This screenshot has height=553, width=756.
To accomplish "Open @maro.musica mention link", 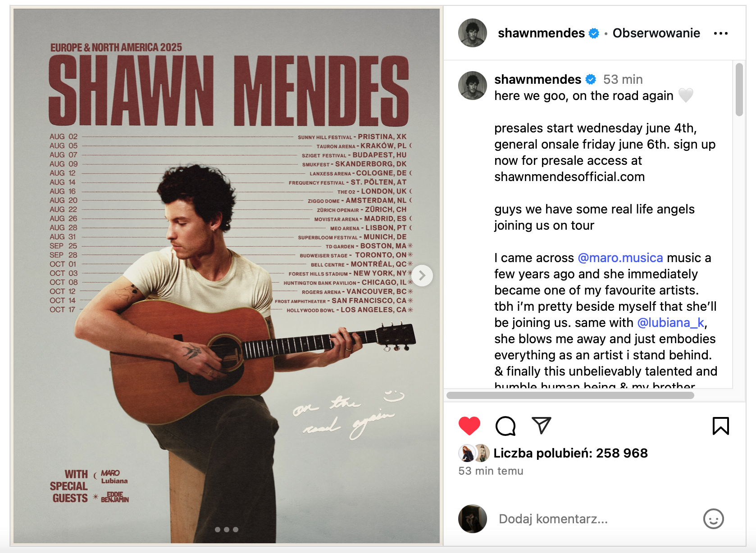I will (x=620, y=258).
